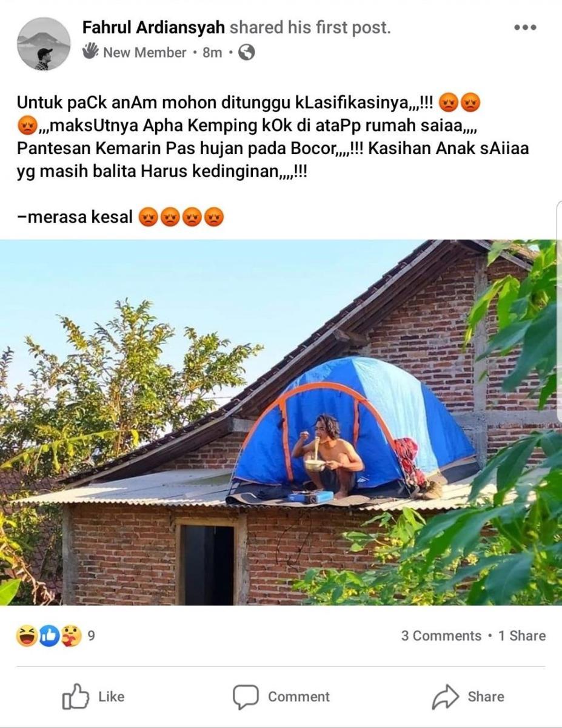
Task: Click the speech bubble Comment icon
Action: [x=246, y=696]
